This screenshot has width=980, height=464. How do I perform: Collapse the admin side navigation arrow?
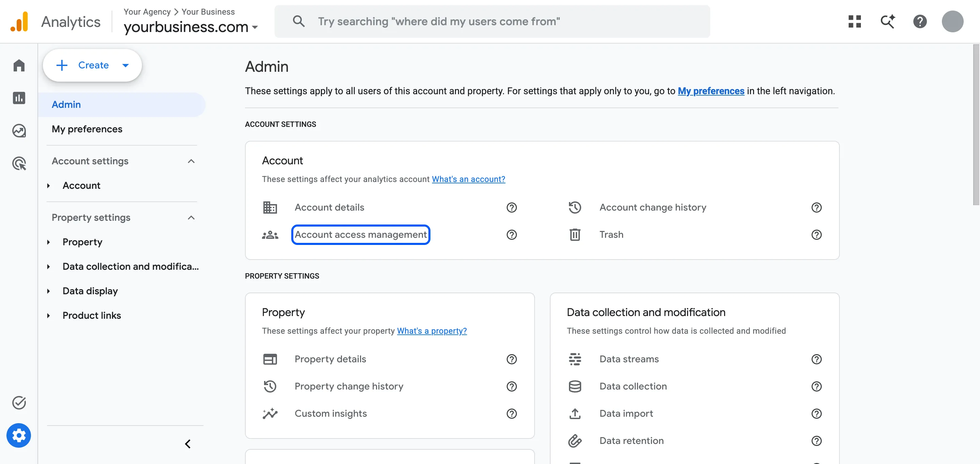tap(187, 444)
